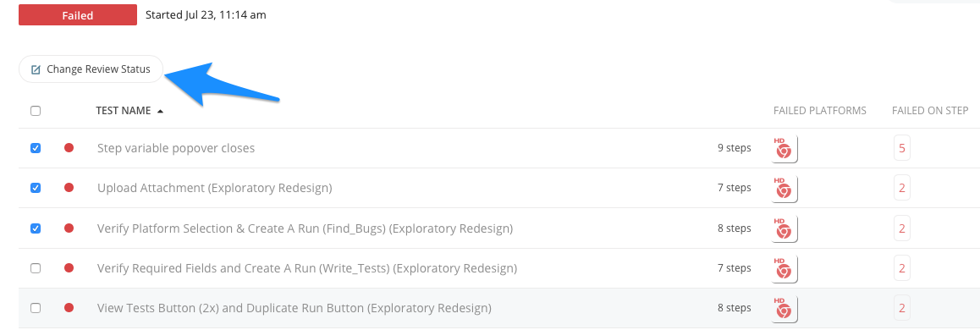Open the Verify Platform Selection & Create A Run test
The image size is (980, 330).
(305, 228)
